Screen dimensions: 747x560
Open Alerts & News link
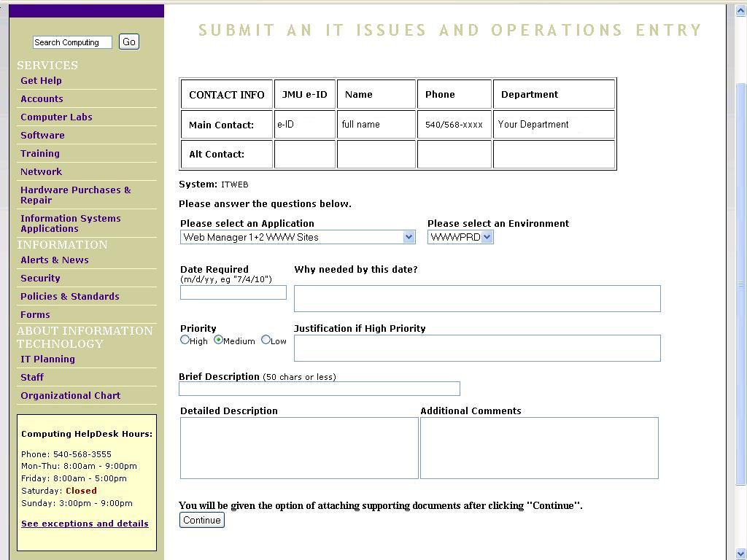coord(54,260)
